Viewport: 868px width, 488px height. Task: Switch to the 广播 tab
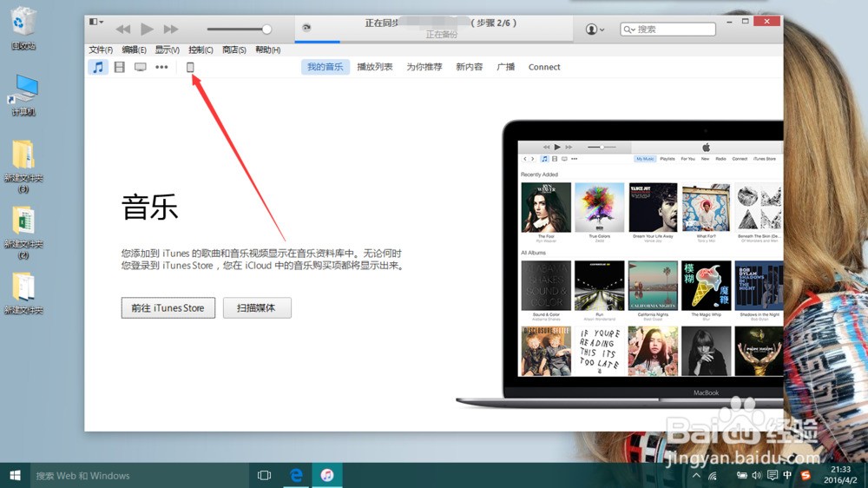tap(505, 67)
